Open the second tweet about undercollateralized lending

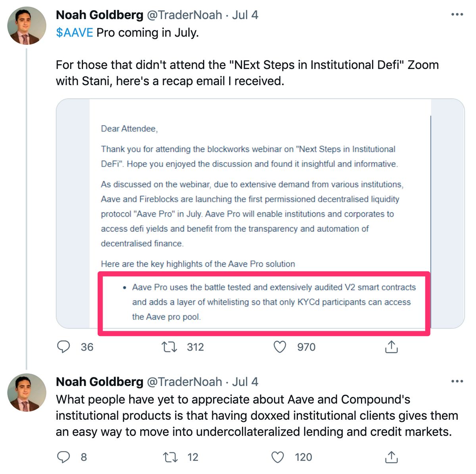click(257, 415)
